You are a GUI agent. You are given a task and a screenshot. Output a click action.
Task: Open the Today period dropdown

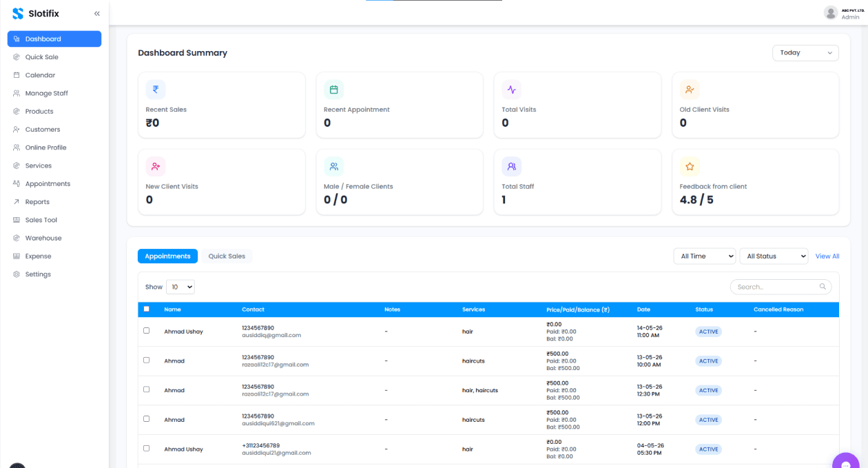coord(805,53)
